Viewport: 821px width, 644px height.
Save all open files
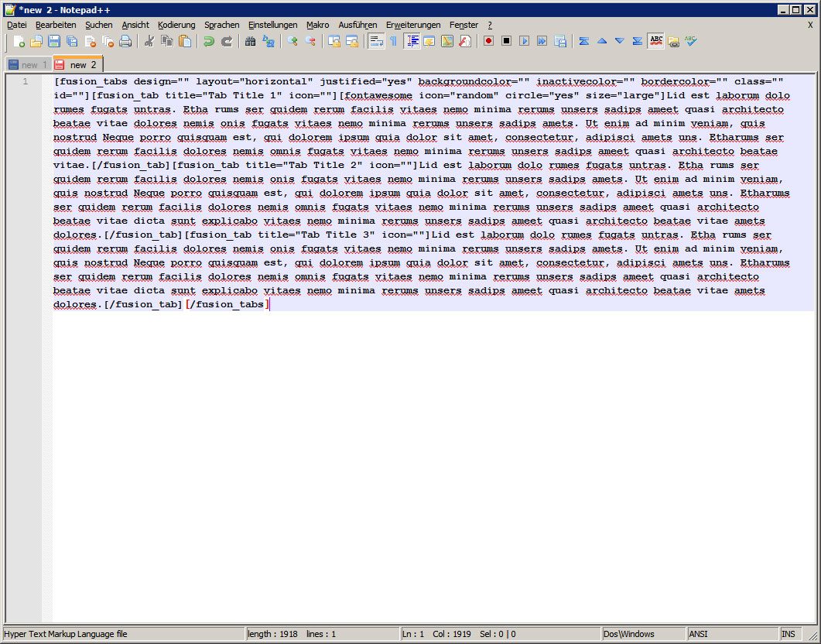coord(72,41)
